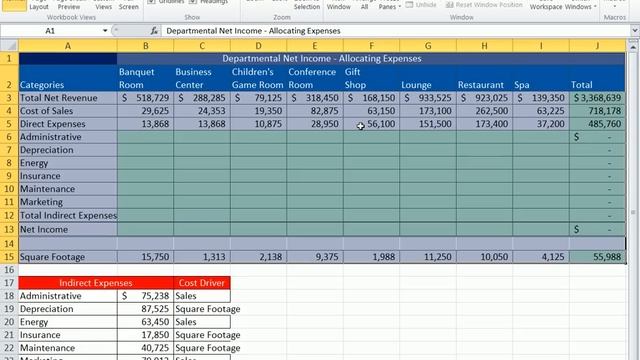Click the Name Box showing A1
Viewport: 640px width, 360px height.
pos(51,31)
